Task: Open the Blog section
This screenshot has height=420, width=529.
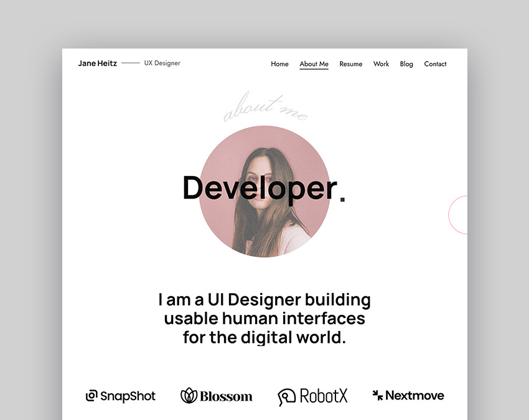Action: (x=406, y=64)
